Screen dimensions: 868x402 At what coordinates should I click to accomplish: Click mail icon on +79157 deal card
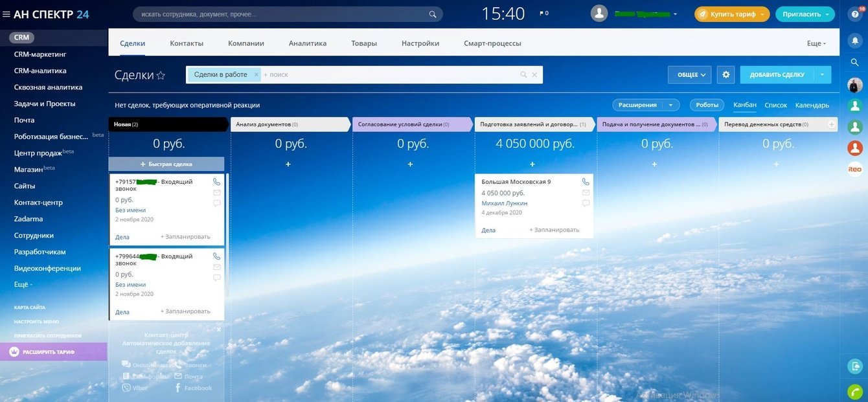(x=216, y=192)
